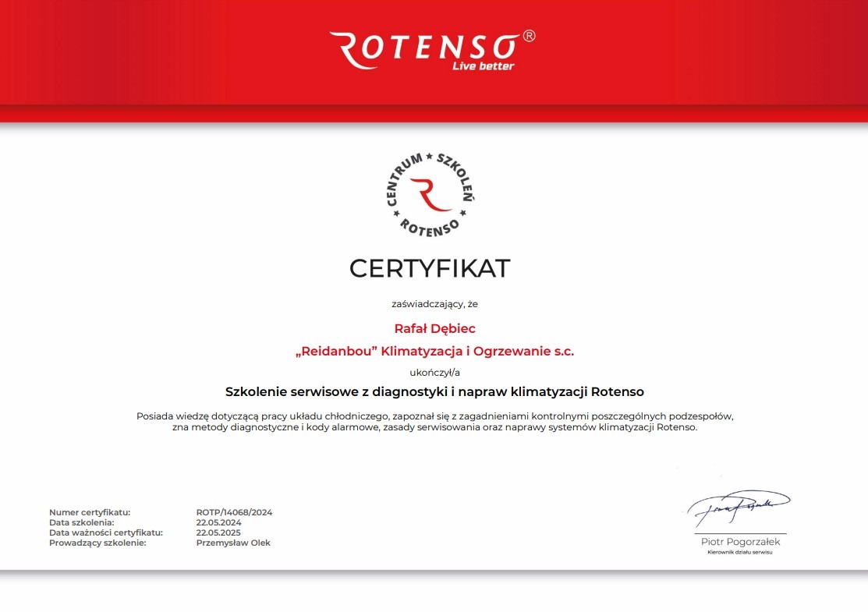Click the signer name Piotr Pogorzałek
The width and height of the screenshot is (868, 612).
pyautogui.click(x=739, y=541)
